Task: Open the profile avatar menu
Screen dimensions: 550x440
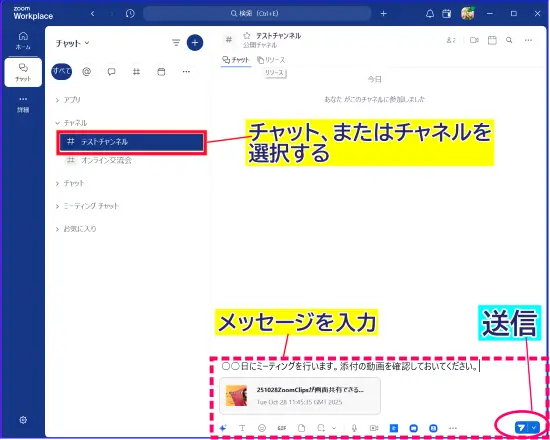Action: 468,14
